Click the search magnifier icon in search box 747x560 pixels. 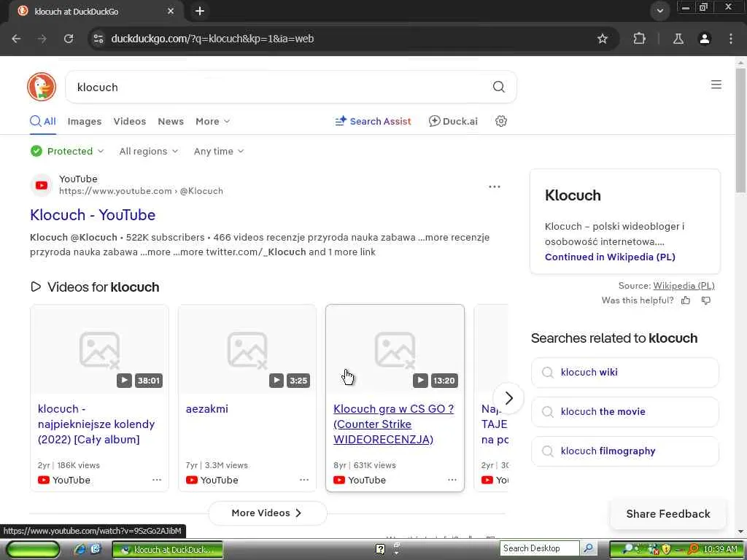(498, 87)
